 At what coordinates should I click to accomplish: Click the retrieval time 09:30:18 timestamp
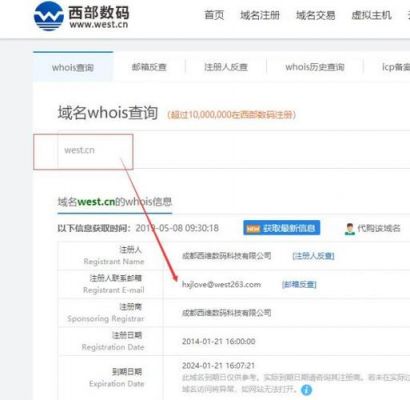pos(202,228)
